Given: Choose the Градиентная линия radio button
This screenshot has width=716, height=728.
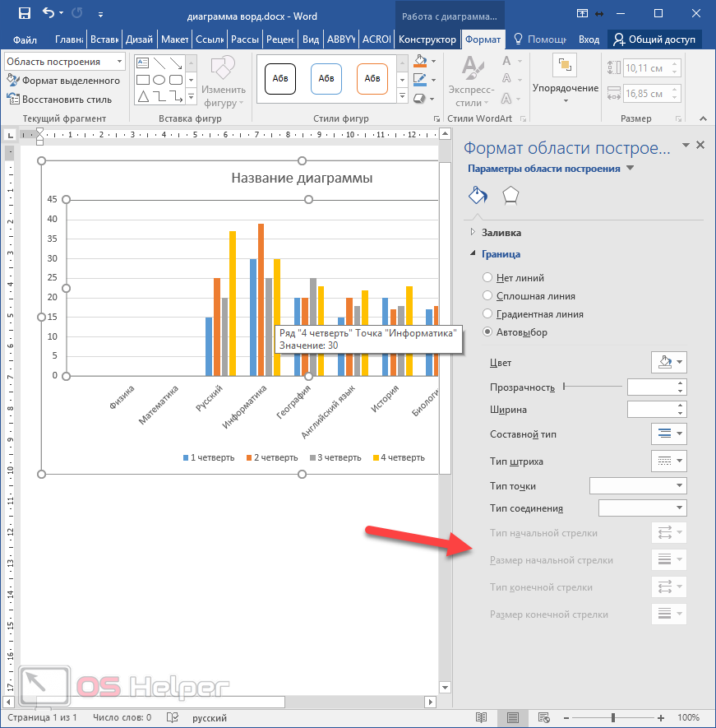Looking at the screenshot, I should [x=488, y=314].
